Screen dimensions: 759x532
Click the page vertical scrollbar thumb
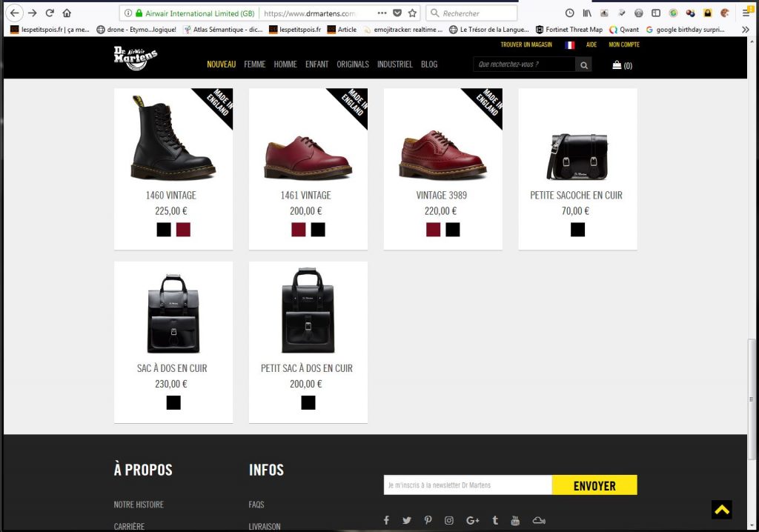point(752,400)
